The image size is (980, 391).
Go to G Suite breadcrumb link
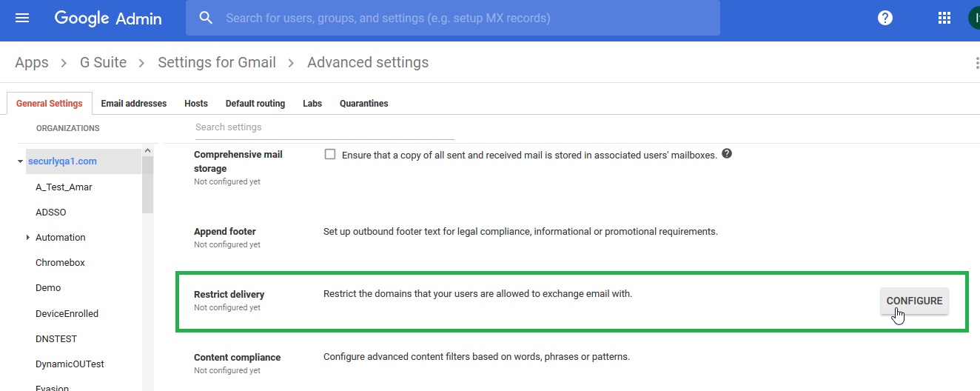tap(103, 63)
